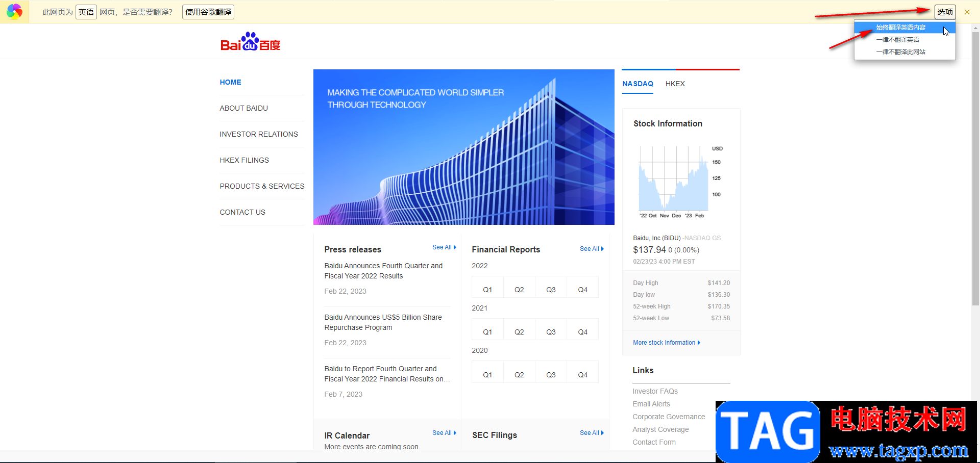
Task: Switch to the NASDAQ tab
Action: [x=638, y=84]
